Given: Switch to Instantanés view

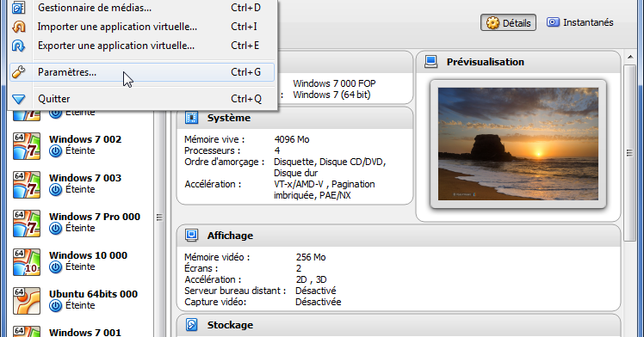Looking at the screenshot, I should 579,22.
